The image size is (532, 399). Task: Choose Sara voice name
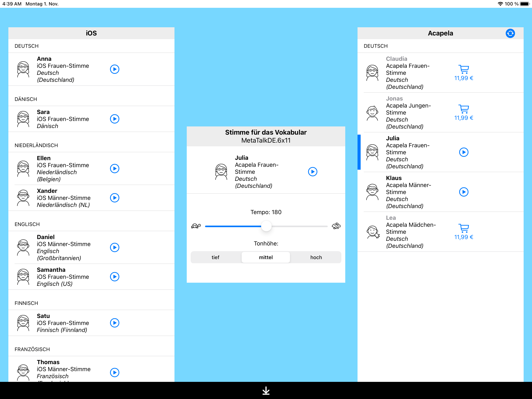pyautogui.click(x=43, y=112)
